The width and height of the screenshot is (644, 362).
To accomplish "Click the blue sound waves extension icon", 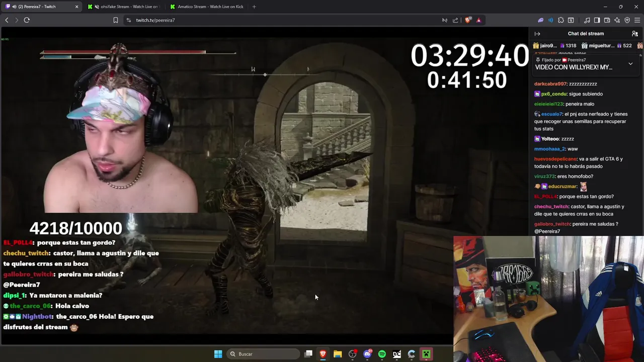I will (x=550, y=20).
